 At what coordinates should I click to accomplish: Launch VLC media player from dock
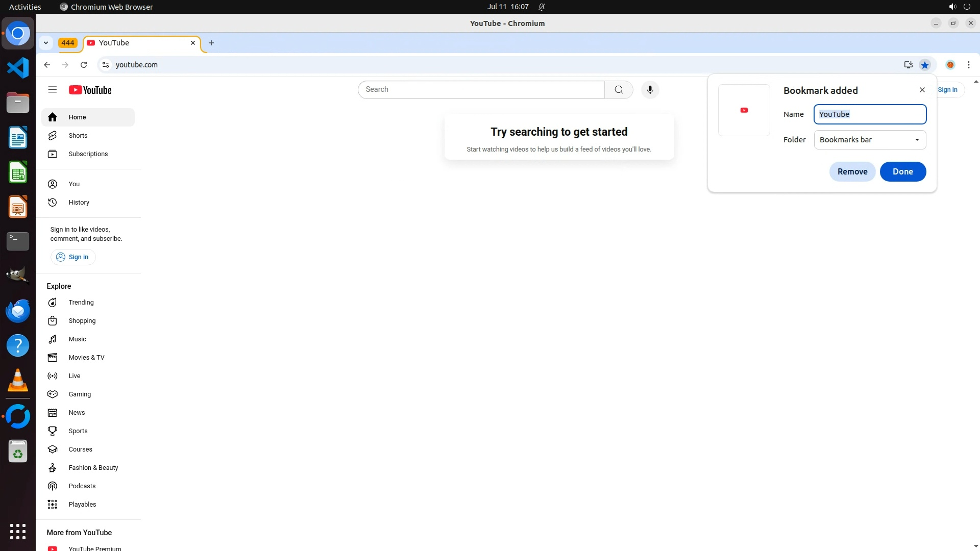pos(18,381)
